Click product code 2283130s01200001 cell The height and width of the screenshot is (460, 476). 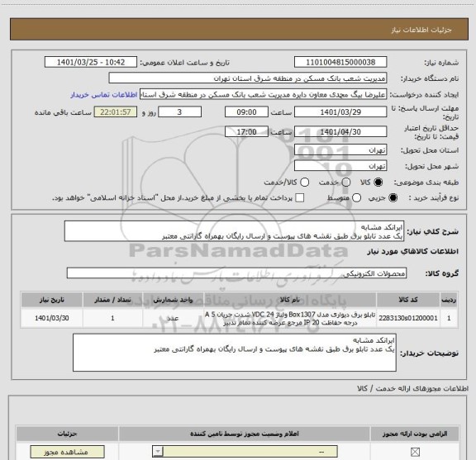pyautogui.click(x=408, y=318)
